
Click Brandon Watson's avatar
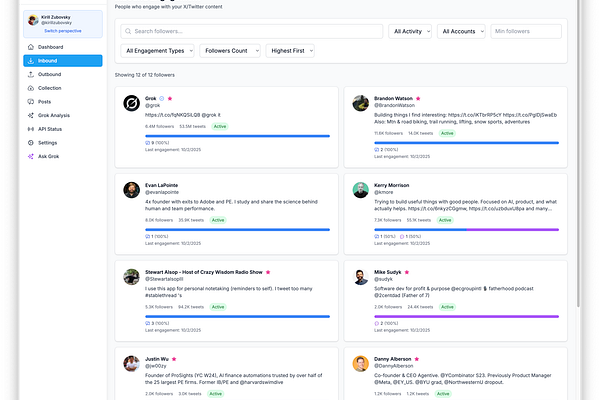[360, 103]
